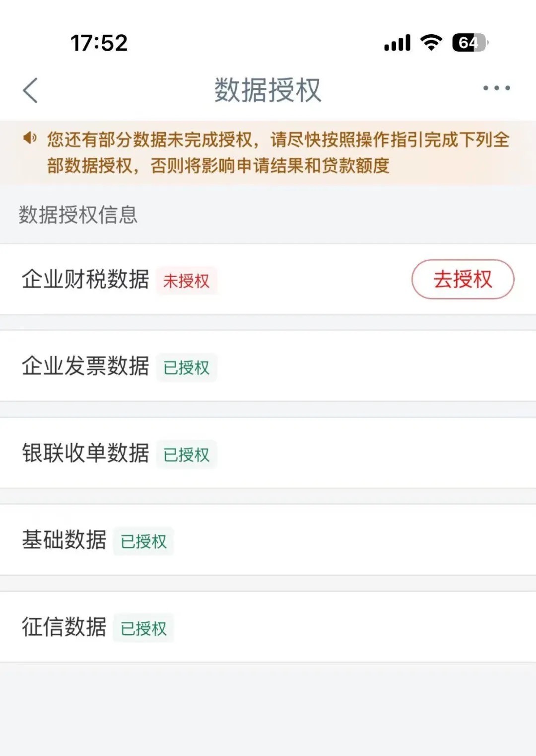Image resolution: width=536 pixels, height=756 pixels.
Task: Select the 企业发票数据 row
Action: (x=85, y=366)
